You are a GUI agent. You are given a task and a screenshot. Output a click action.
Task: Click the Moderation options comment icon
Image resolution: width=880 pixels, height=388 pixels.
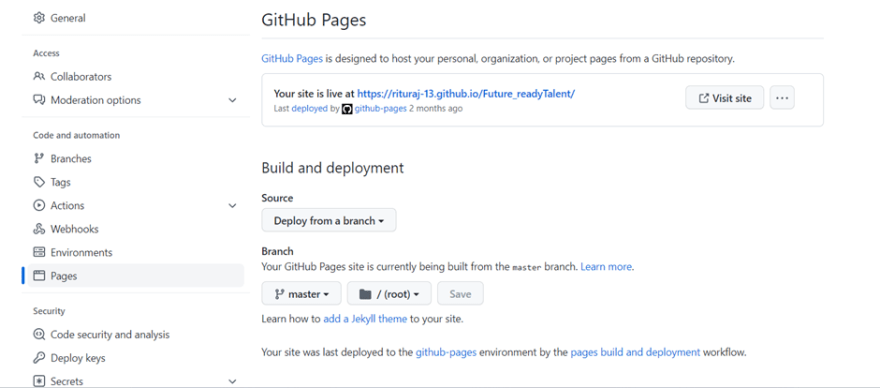tap(39, 100)
